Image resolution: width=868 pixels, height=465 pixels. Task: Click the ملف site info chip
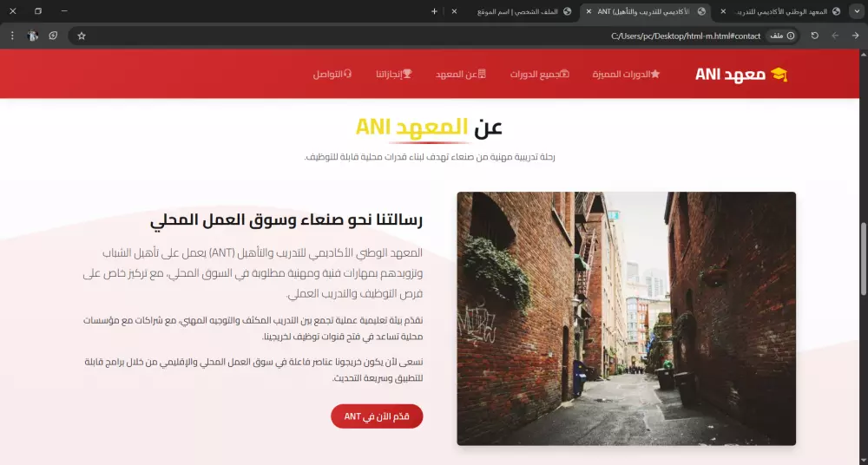click(782, 36)
